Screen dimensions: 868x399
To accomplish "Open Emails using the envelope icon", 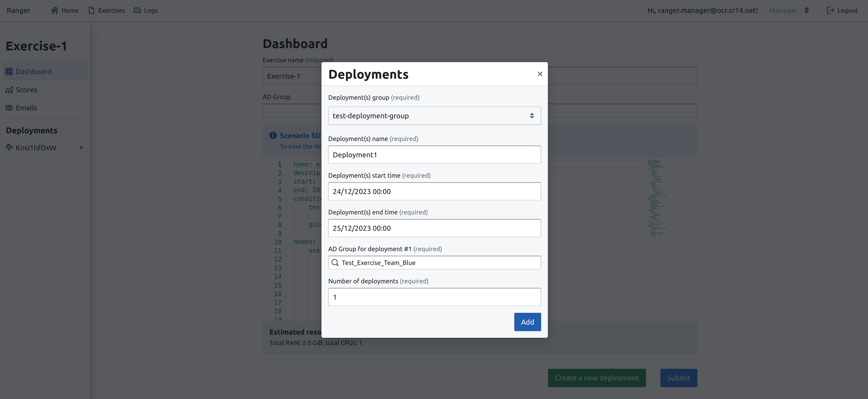I will point(10,108).
